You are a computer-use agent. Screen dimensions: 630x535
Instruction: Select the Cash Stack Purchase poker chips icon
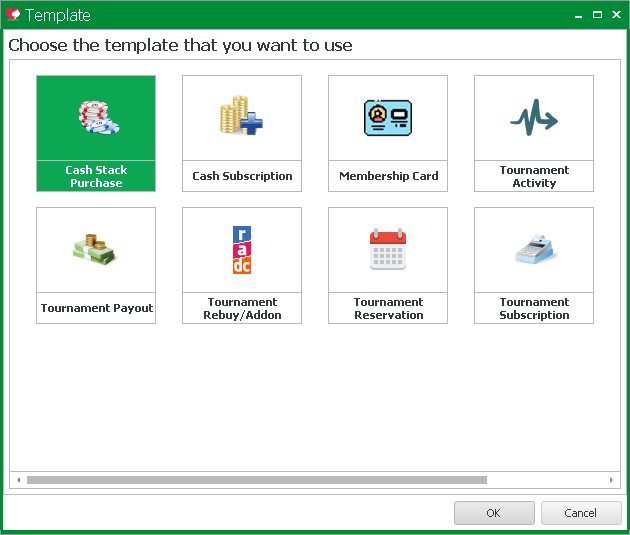click(99, 117)
